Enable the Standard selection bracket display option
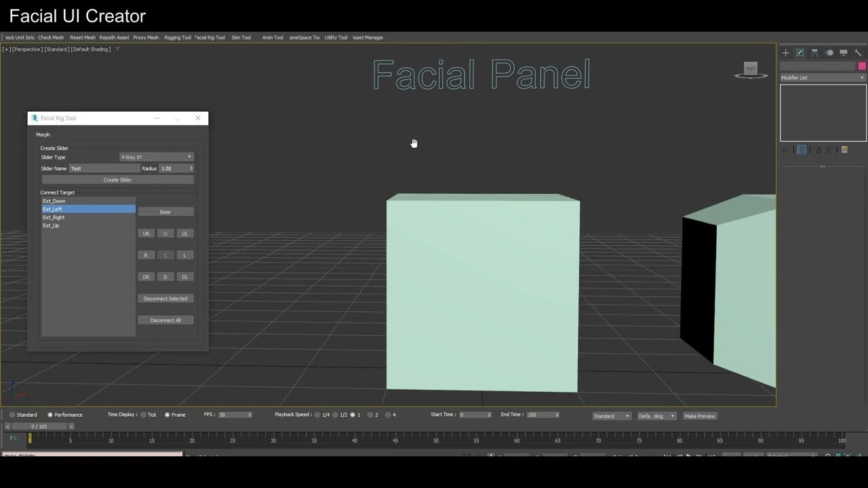The width and height of the screenshot is (868, 488). 12,414
